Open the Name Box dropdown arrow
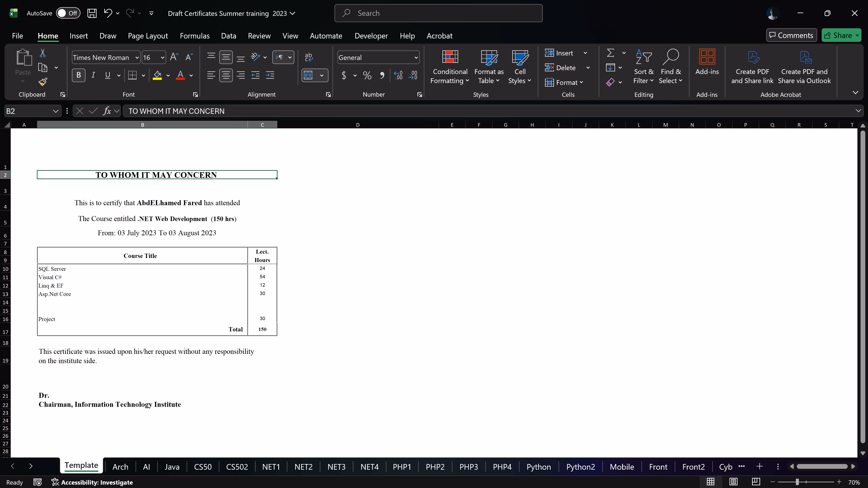This screenshot has width=868, height=488. [x=56, y=111]
